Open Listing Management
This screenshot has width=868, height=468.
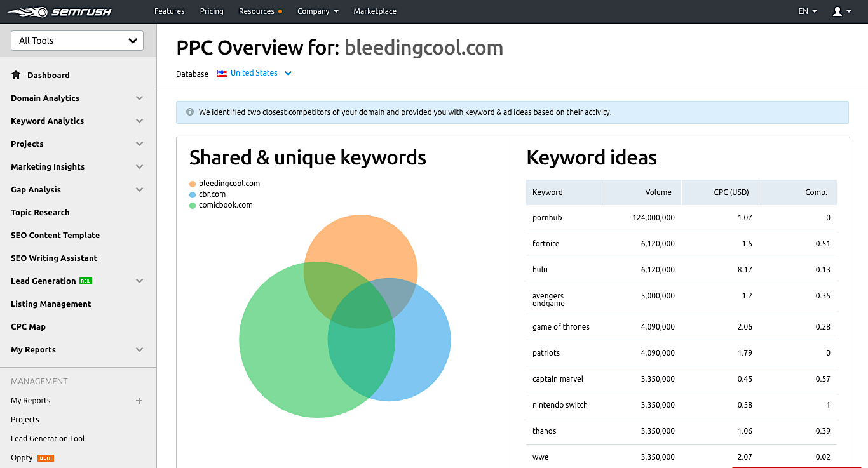pyautogui.click(x=51, y=304)
